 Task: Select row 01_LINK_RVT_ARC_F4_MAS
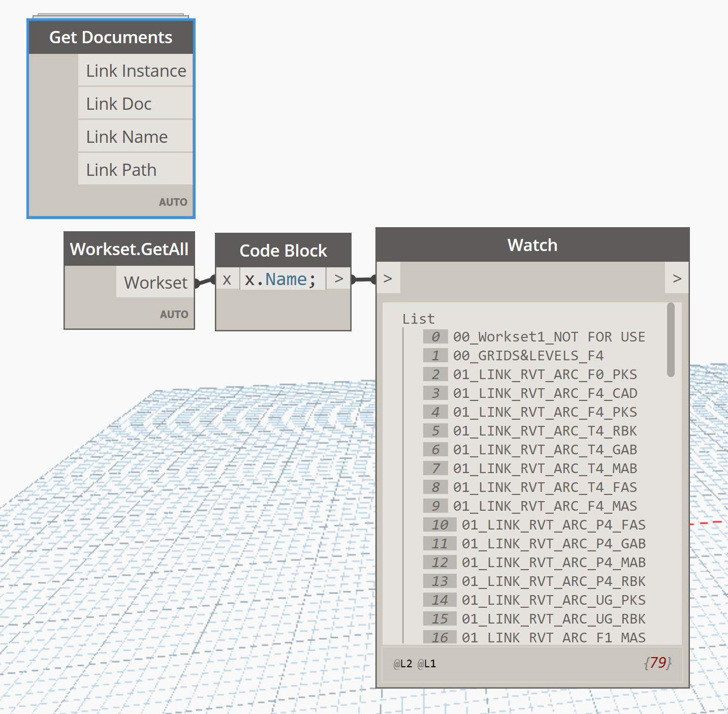[530, 506]
